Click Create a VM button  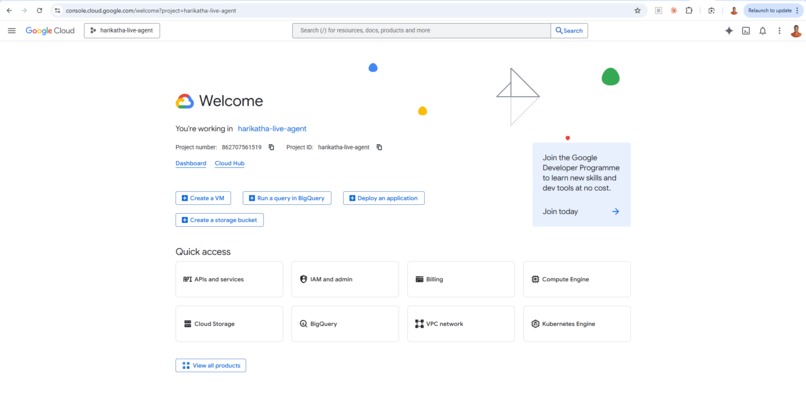click(203, 198)
